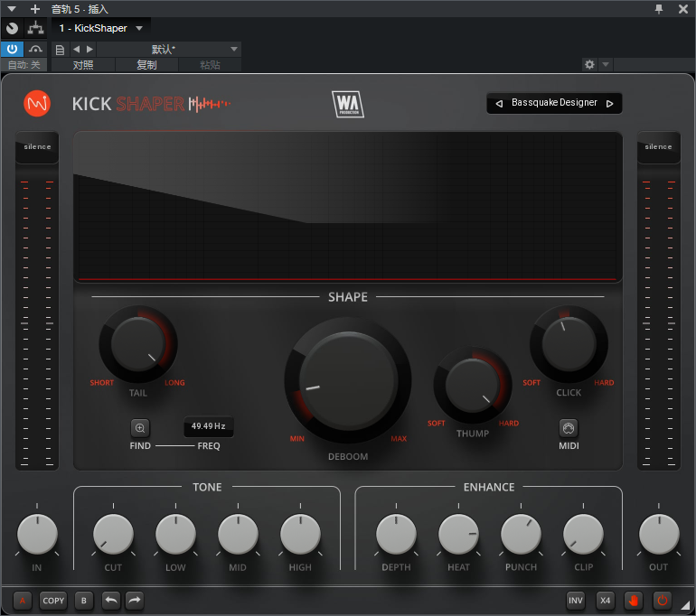Toggle the bypass curve button next to power
Screen dimensions: 696x616
point(35,49)
